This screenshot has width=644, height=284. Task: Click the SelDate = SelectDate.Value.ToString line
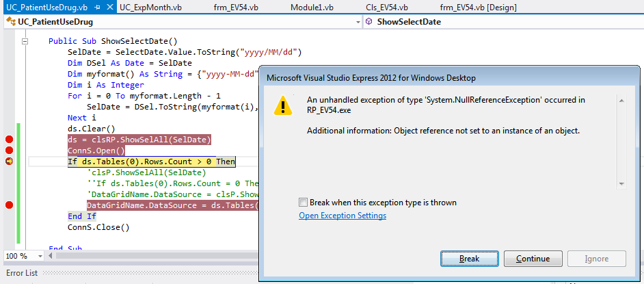185,52
